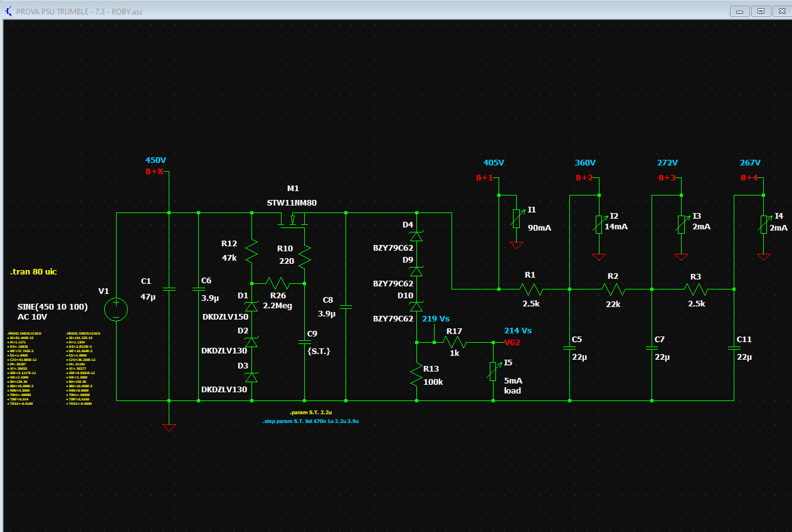Minimize the schematic child window
792x532 pixels.
[x=741, y=11]
